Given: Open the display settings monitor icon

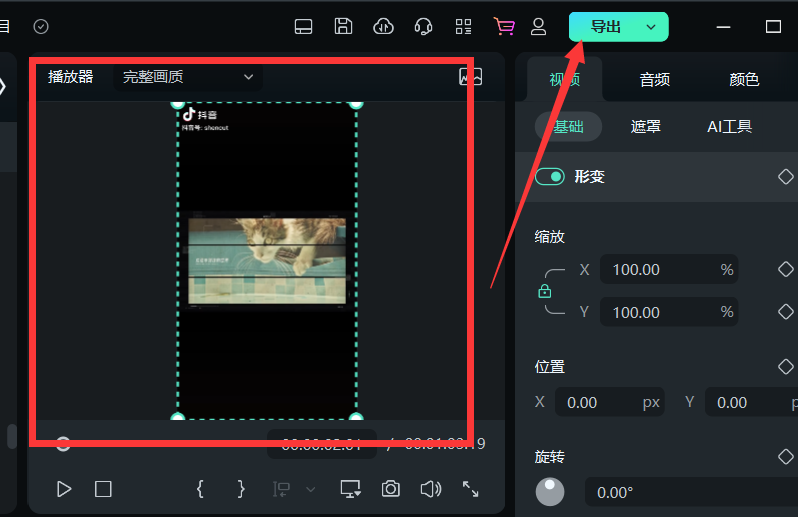Looking at the screenshot, I should pyautogui.click(x=351, y=489).
